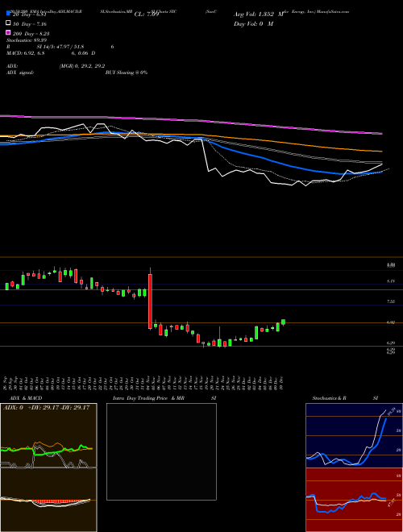Screen dimensions: 403x532
Task: Click the 'SI 14/3: 47.97 / 51.8' reading
Action: (x=60, y=47)
